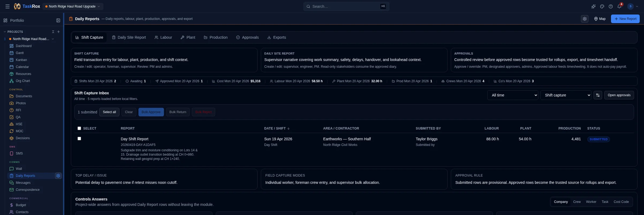
Task: Open the help question mark icon
Action: click(x=611, y=6)
